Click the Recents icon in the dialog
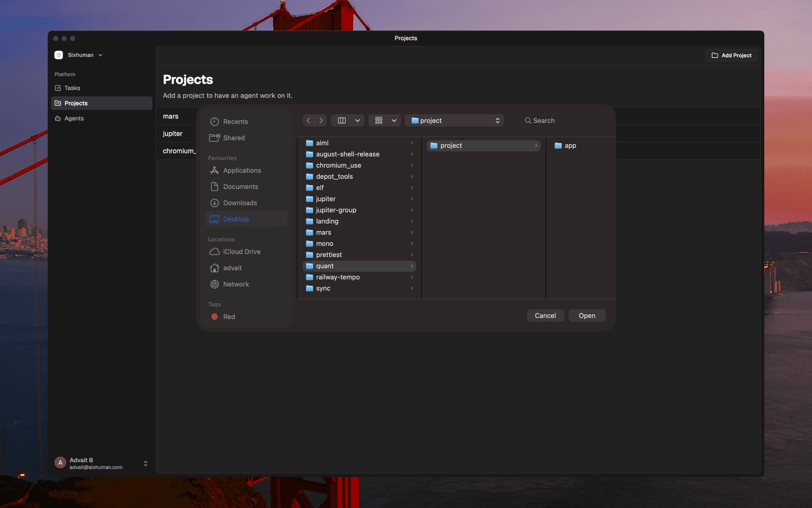 (x=214, y=121)
